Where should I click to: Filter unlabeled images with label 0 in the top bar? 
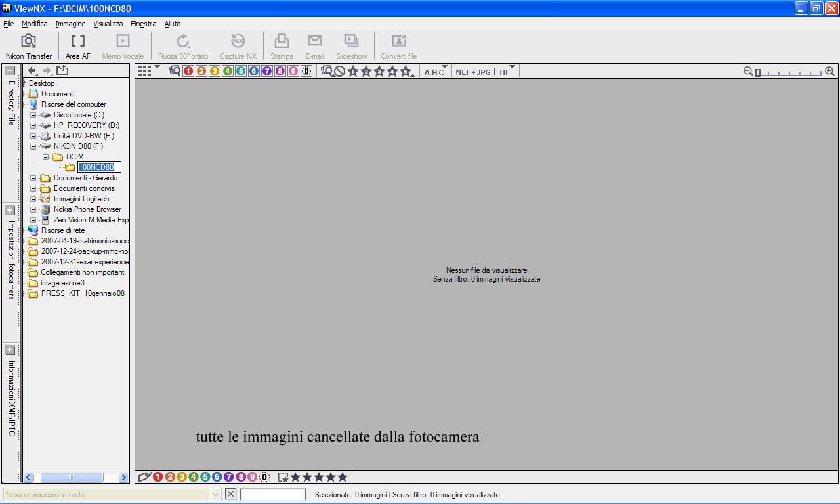[306, 71]
